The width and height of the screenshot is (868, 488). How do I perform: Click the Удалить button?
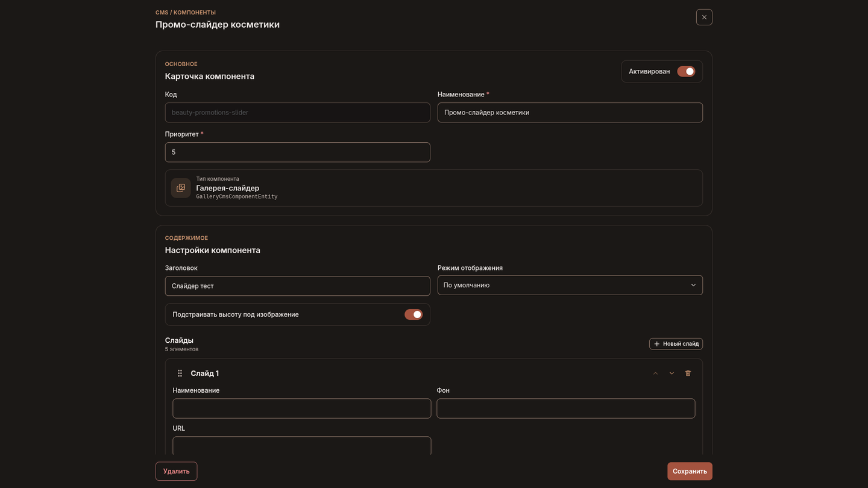176,471
